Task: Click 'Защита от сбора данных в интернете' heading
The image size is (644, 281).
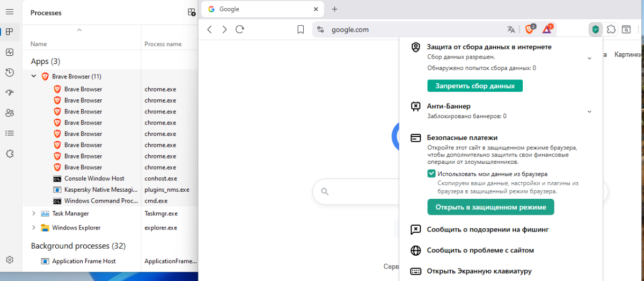Action: tap(489, 47)
